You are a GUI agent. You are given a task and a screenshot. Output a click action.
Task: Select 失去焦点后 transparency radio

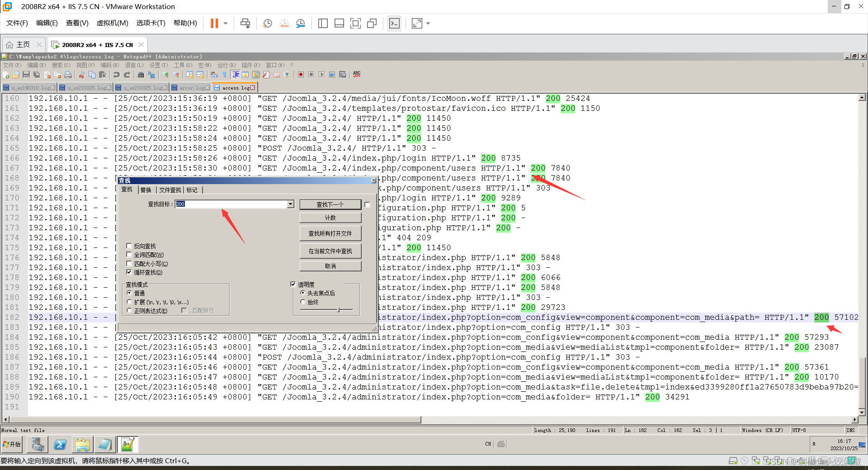point(303,293)
